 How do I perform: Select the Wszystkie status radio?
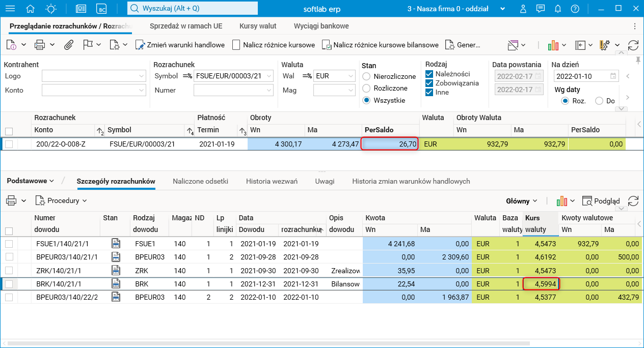point(366,100)
